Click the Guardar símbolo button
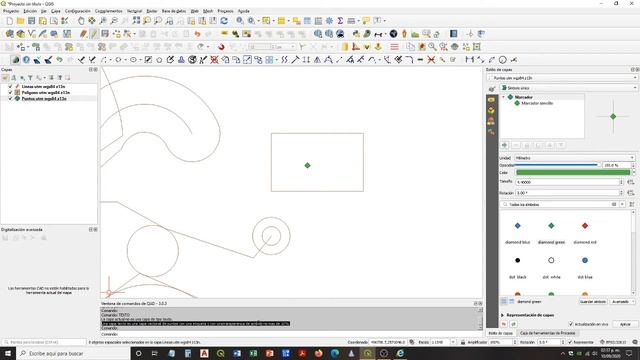The height and width of the screenshot is (360, 640). point(593,302)
